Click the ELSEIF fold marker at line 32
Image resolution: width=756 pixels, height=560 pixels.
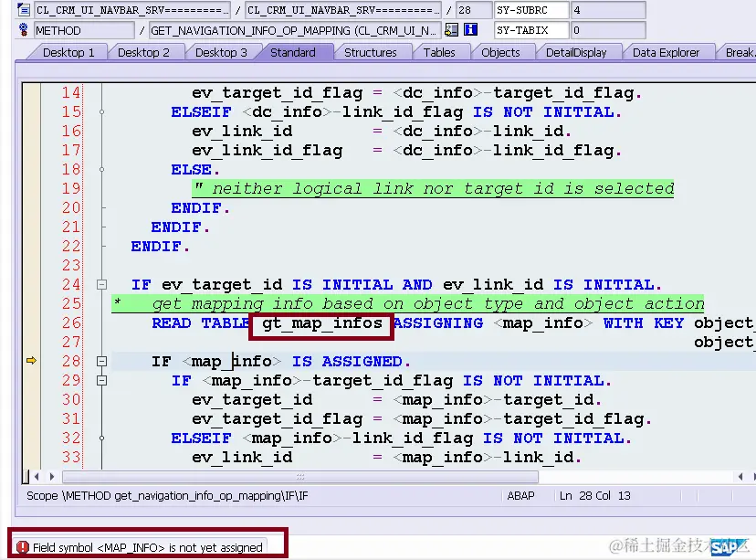[101, 438]
